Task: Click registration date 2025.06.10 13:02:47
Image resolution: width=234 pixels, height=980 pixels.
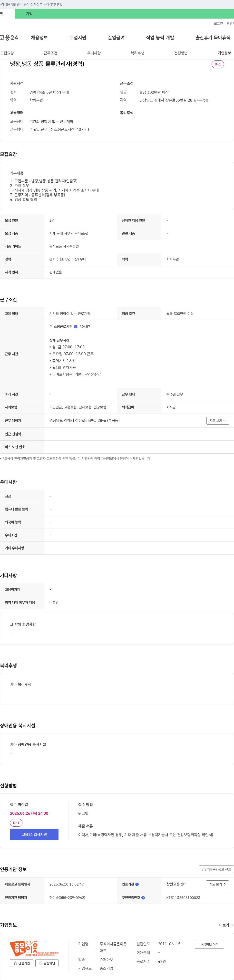Action: (67, 884)
